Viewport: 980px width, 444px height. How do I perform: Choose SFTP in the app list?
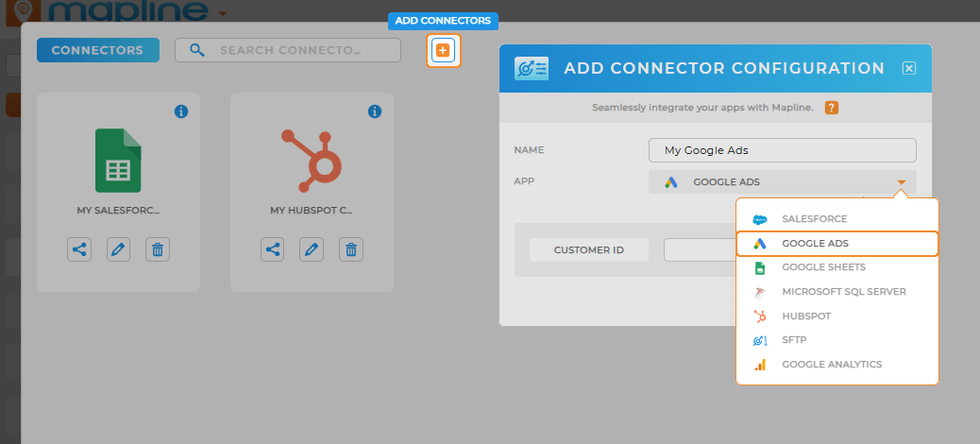tap(794, 340)
